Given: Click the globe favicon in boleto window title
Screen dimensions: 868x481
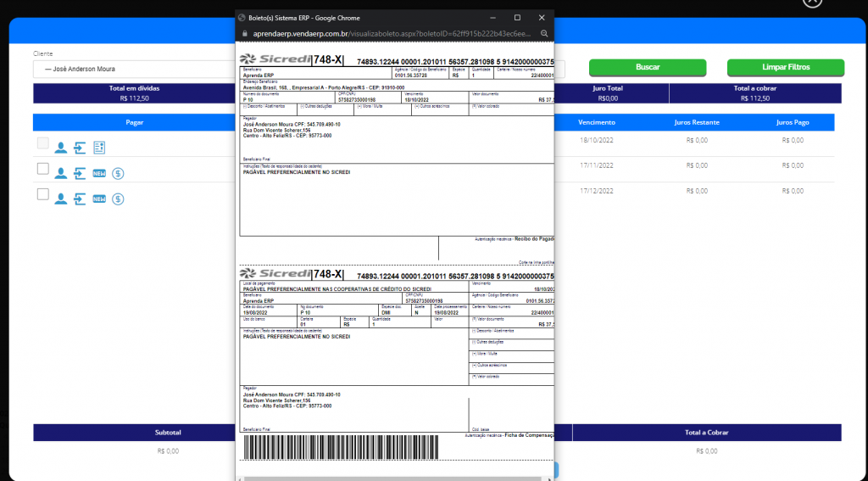Looking at the screenshot, I should pyautogui.click(x=242, y=18).
